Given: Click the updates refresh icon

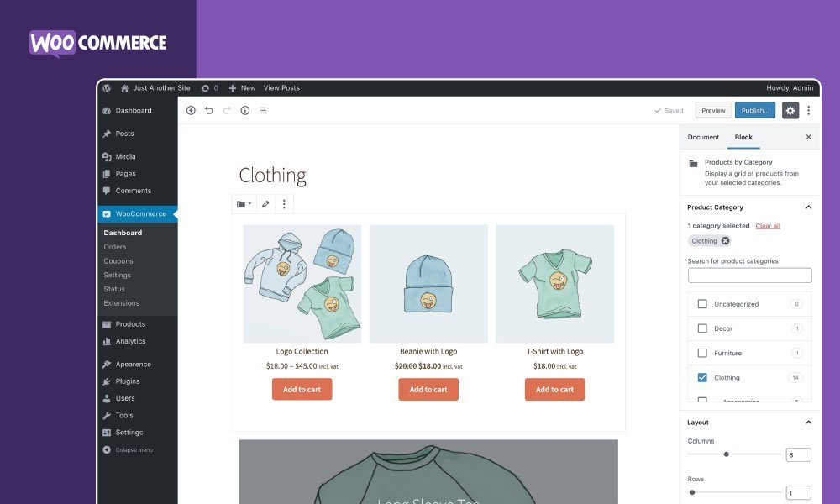Looking at the screenshot, I should (205, 88).
